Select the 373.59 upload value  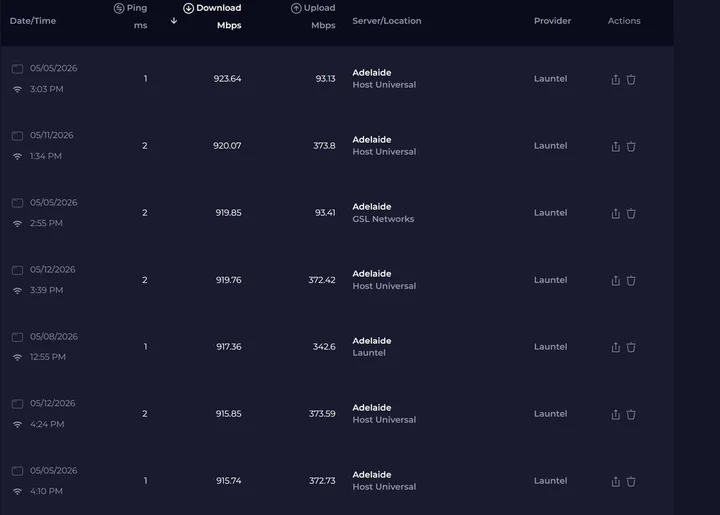pyautogui.click(x=322, y=414)
